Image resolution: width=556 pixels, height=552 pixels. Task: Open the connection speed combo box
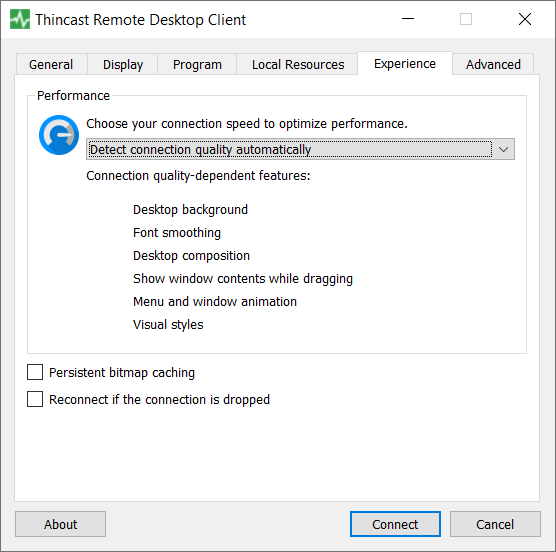point(300,149)
